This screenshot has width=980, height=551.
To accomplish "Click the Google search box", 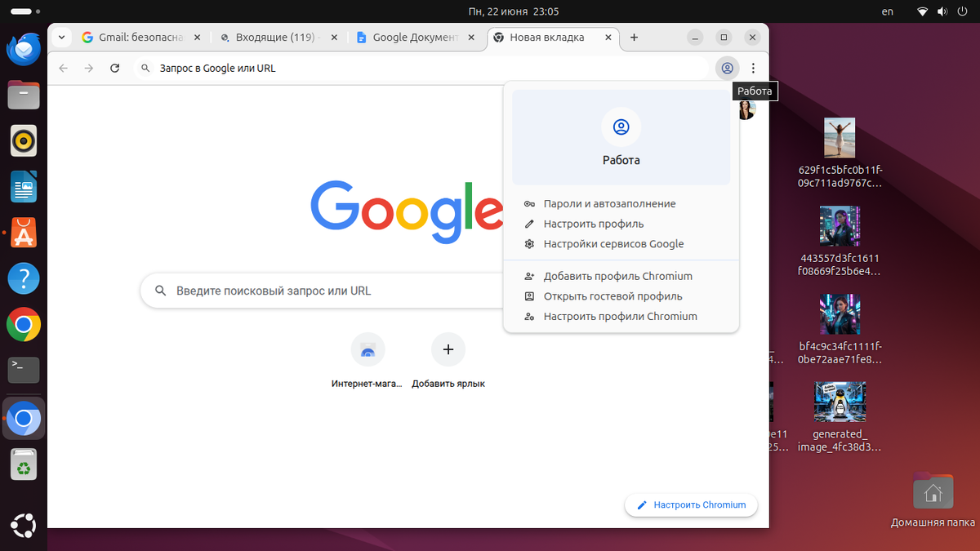I will coord(323,291).
